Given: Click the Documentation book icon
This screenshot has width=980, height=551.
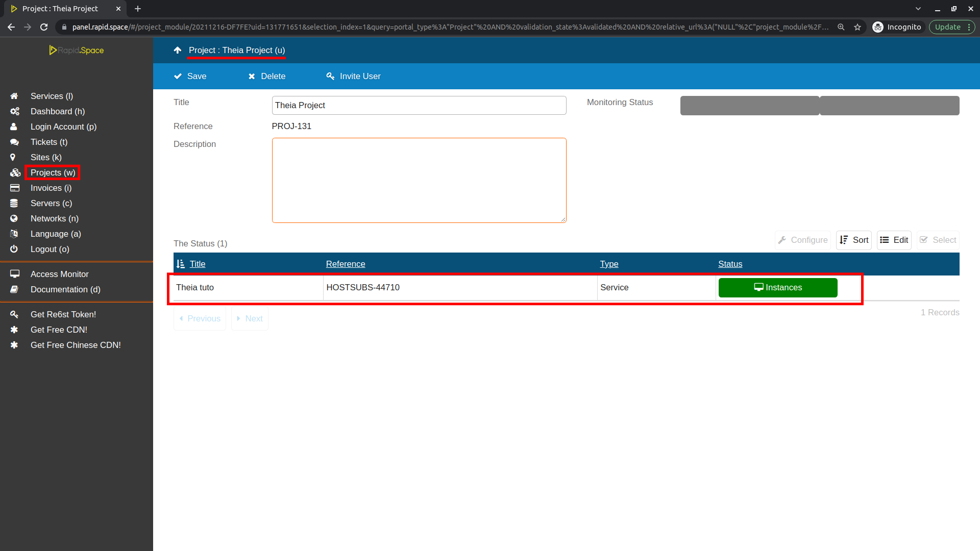Looking at the screenshot, I should pyautogui.click(x=14, y=289).
